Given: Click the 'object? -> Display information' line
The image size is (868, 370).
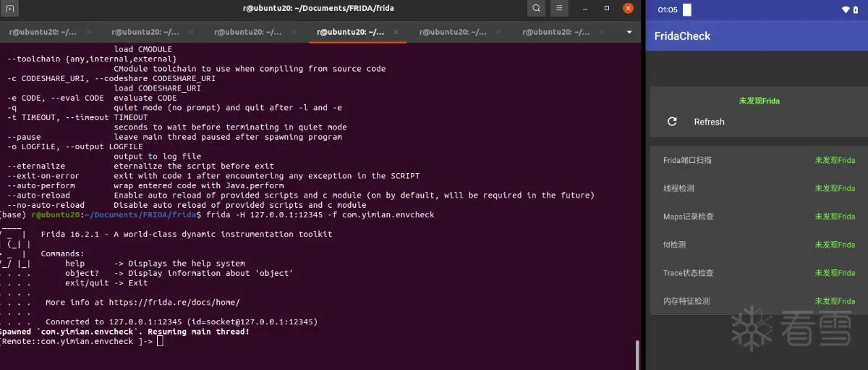Looking at the screenshot, I should click(179, 273).
